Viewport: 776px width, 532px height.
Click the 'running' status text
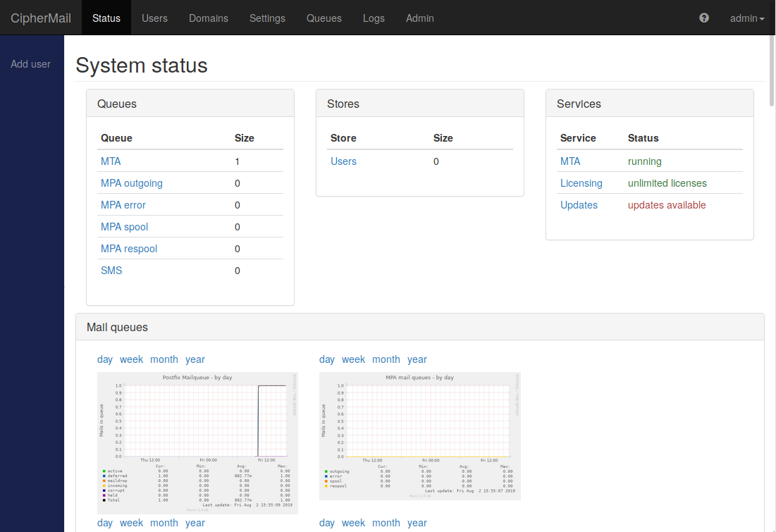(644, 161)
